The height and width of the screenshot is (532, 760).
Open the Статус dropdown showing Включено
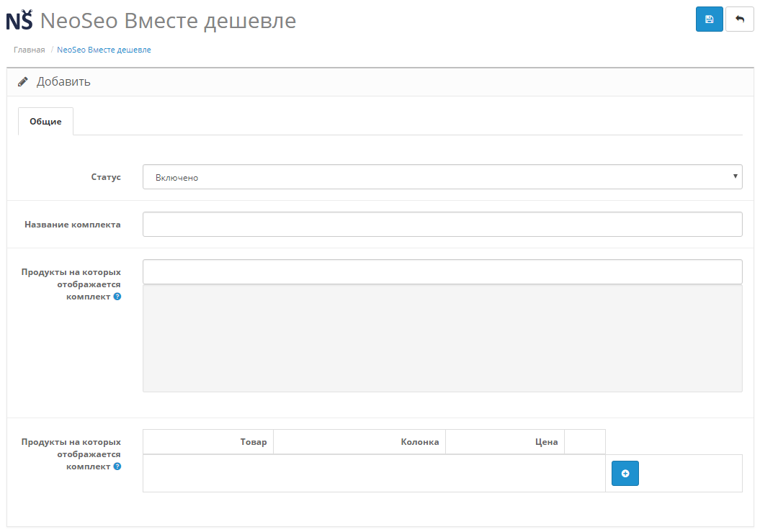[x=442, y=177]
